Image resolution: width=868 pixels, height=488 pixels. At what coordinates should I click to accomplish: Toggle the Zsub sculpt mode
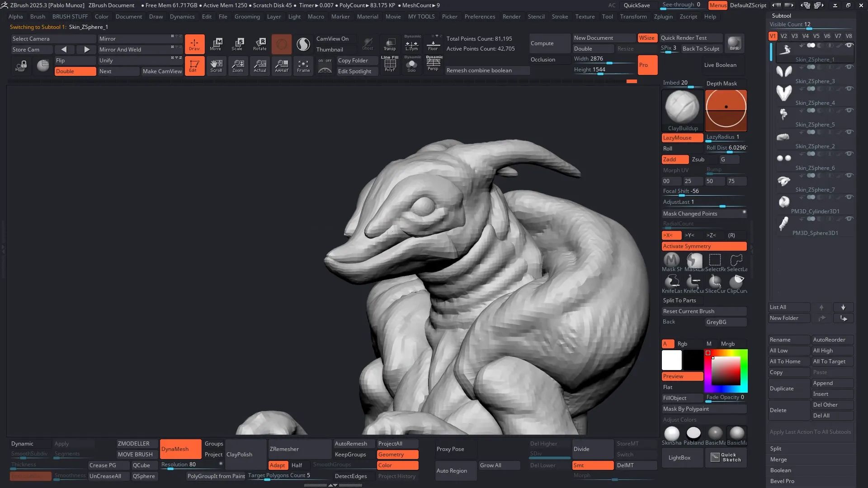tap(698, 160)
